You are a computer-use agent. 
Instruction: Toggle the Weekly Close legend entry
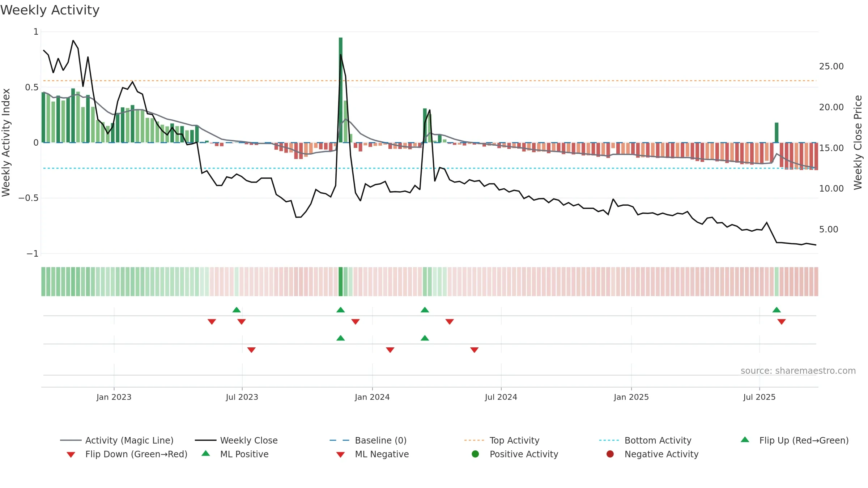[236, 440]
